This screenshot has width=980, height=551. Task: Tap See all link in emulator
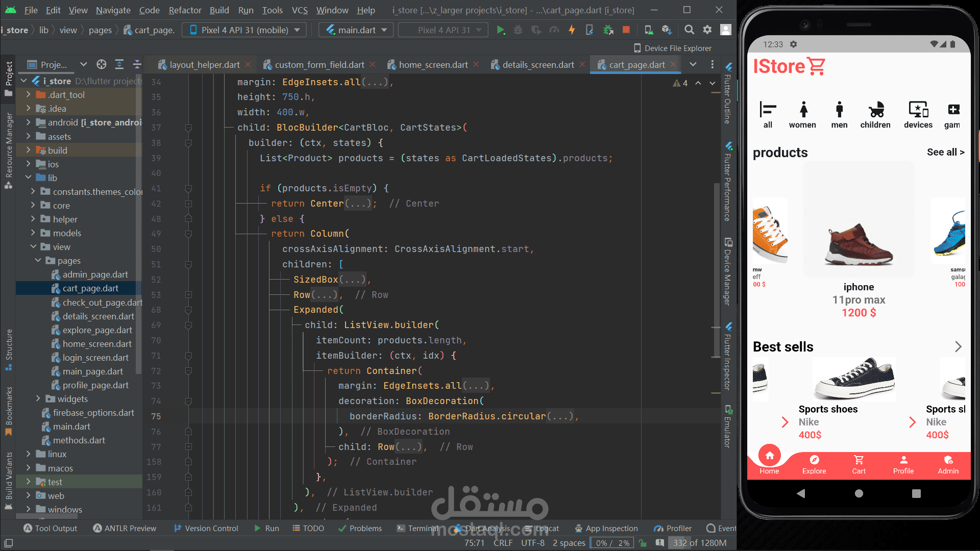point(945,152)
